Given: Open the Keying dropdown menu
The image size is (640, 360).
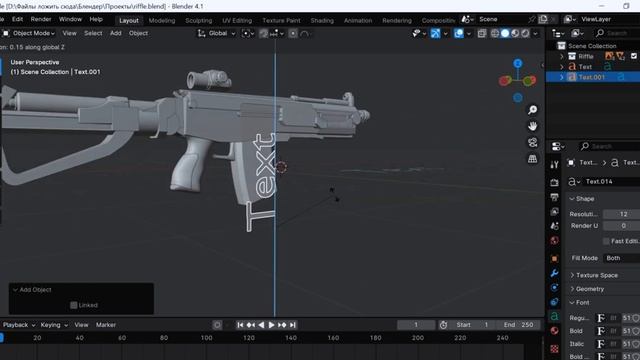Looking at the screenshot, I should pyautogui.click(x=54, y=325).
